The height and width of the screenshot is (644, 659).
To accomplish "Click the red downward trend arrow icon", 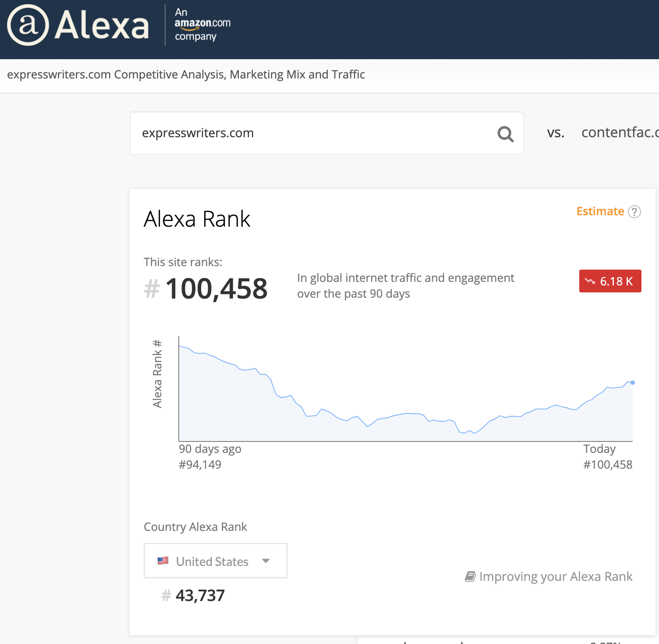I will tap(589, 281).
